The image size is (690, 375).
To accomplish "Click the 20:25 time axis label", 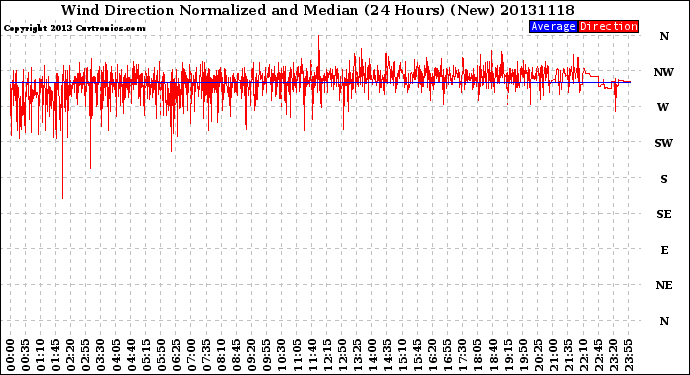I will [x=538, y=355].
